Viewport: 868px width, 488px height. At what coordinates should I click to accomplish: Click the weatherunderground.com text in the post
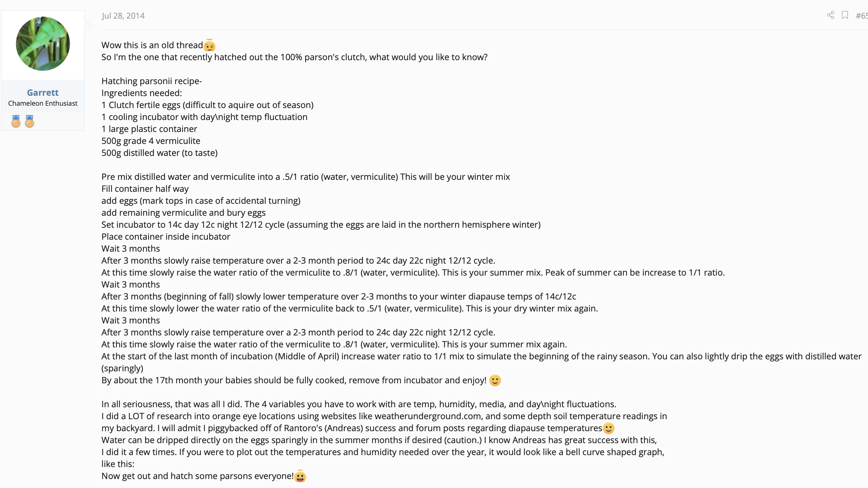pyautogui.click(x=428, y=416)
